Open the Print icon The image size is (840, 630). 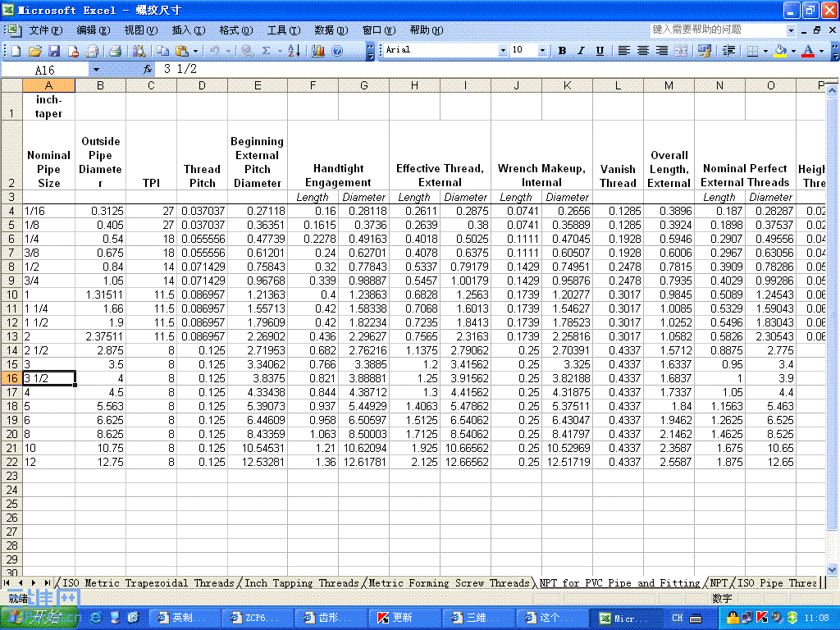click(115, 51)
